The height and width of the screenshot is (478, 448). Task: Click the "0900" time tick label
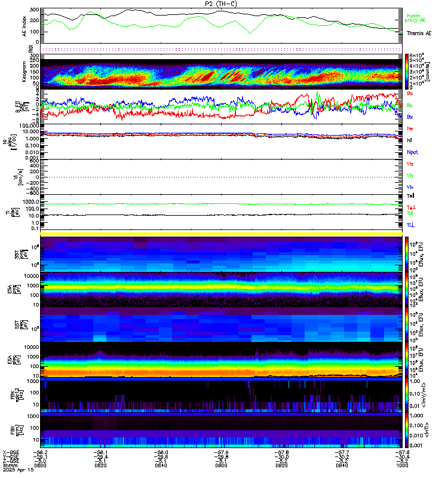click(221, 465)
